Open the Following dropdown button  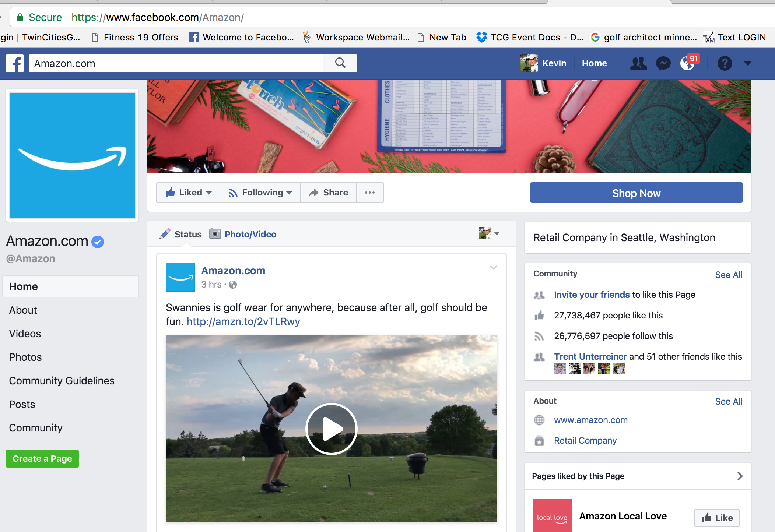point(260,193)
